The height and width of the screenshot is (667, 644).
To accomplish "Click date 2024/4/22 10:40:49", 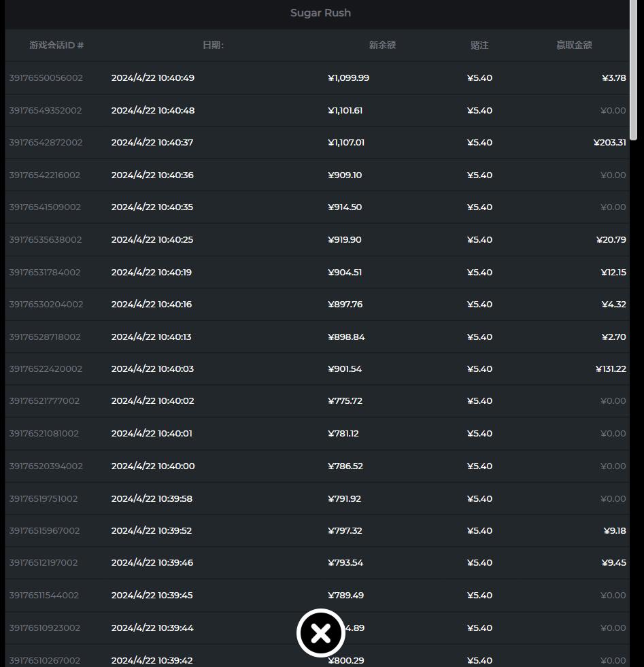I will pyautogui.click(x=153, y=78).
